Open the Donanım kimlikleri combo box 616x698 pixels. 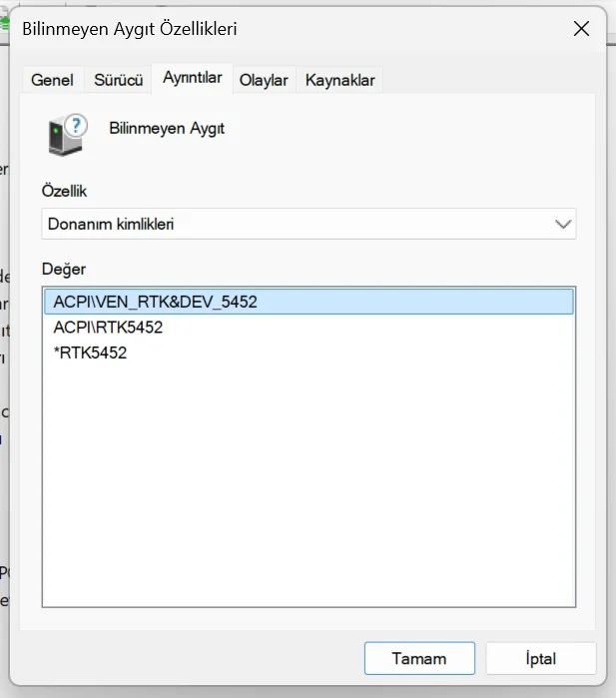click(300, 225)
